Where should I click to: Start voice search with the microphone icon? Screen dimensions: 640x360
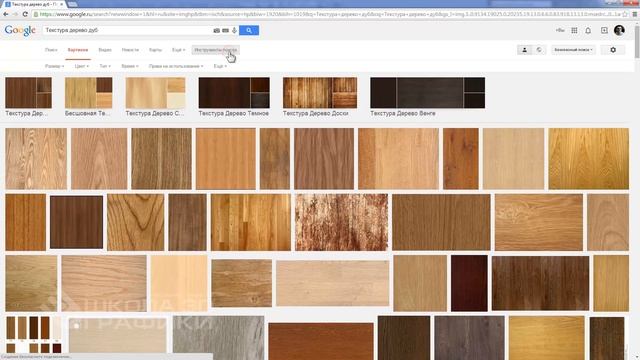pyautogui.click(x=234, y=31)
